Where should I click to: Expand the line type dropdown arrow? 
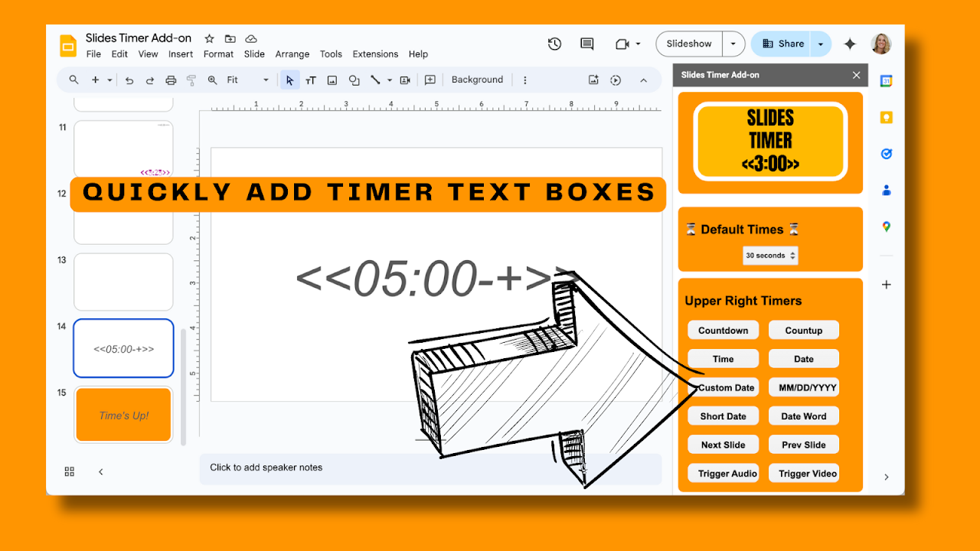coord(389,80)
